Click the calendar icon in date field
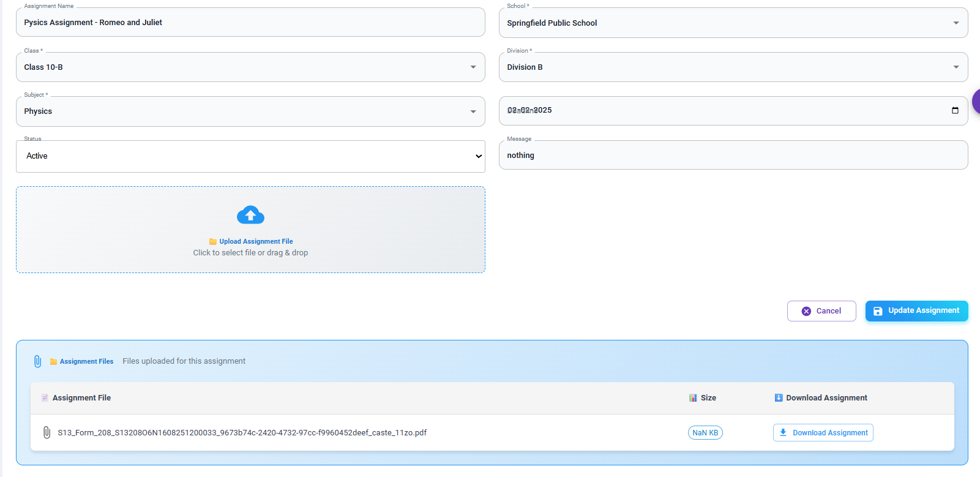The width and height of the screenshot is (980, 477). [x=954, y=110]
